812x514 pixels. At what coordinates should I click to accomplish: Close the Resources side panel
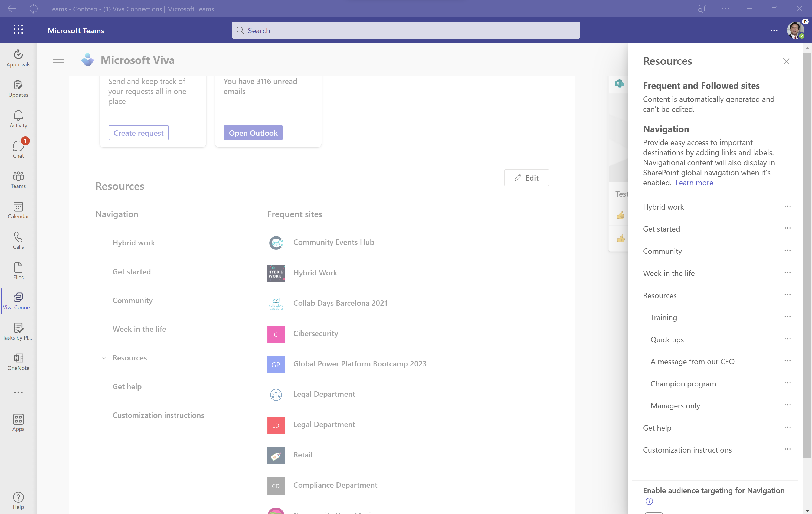click(786, 61)
